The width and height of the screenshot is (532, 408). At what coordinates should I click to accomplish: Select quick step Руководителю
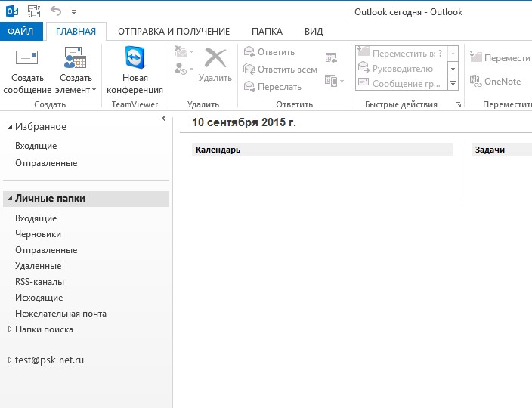pos(401,69)
